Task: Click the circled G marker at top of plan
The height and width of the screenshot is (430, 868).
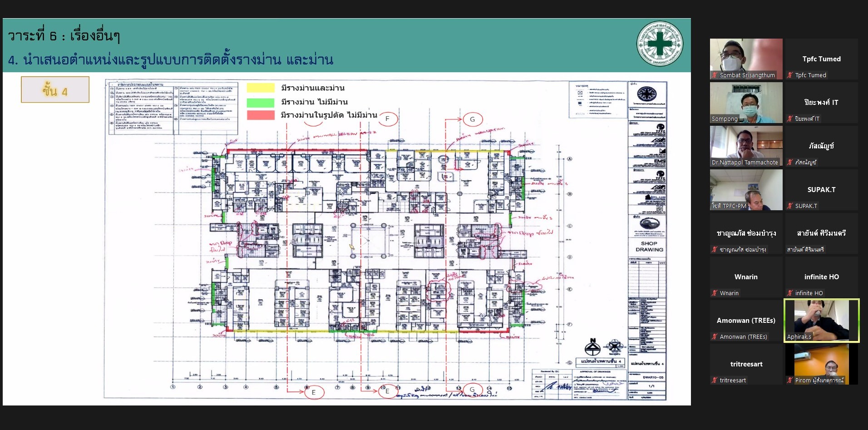Action: pyautogui.click(x=472, y=119)
